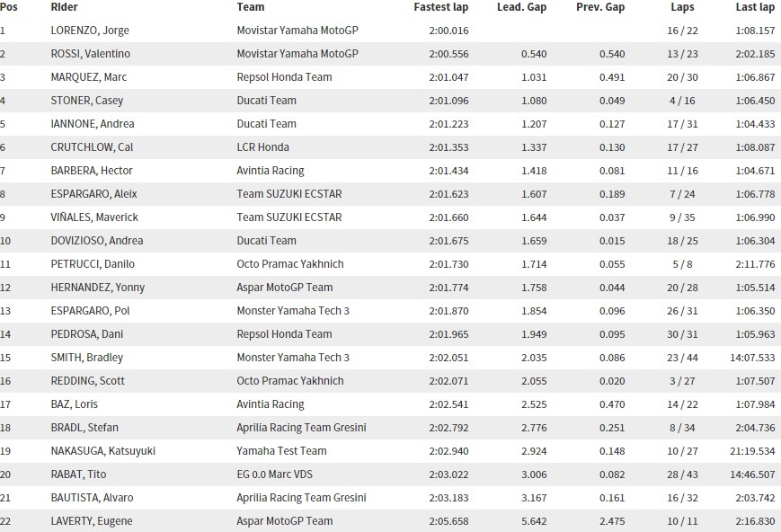Click the Team column header
781x532 pixels.
point(251,7)
